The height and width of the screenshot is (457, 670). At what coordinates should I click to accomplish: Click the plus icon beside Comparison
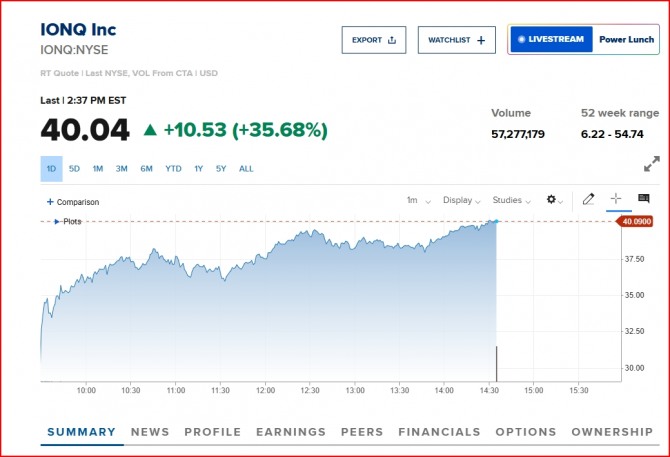click(50, 202)
